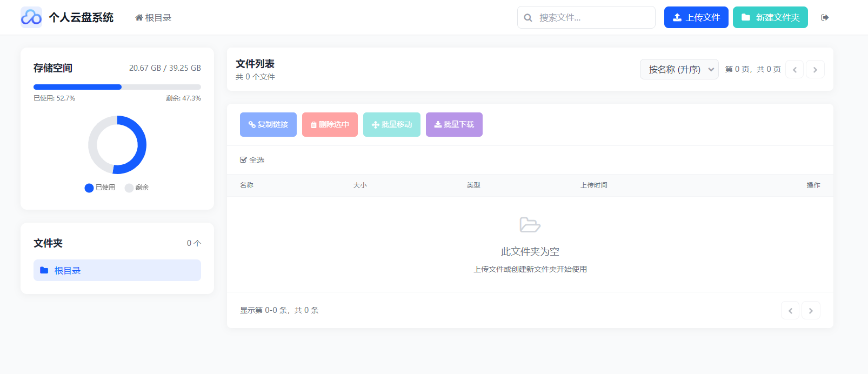Click the 上传文件 upload button

696,17
